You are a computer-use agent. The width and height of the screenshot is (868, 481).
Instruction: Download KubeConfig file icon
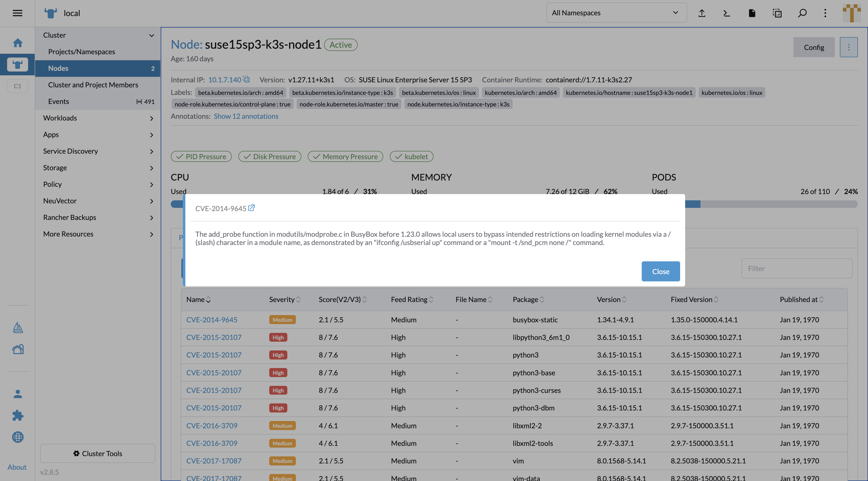[x=752, y=13]
